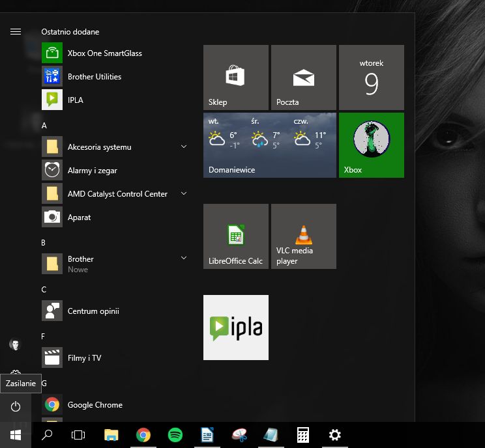This screenshot has width=485, height=448.
Task: Select Xbox One SmartGlass in list
Action: (x=104, y=53)
